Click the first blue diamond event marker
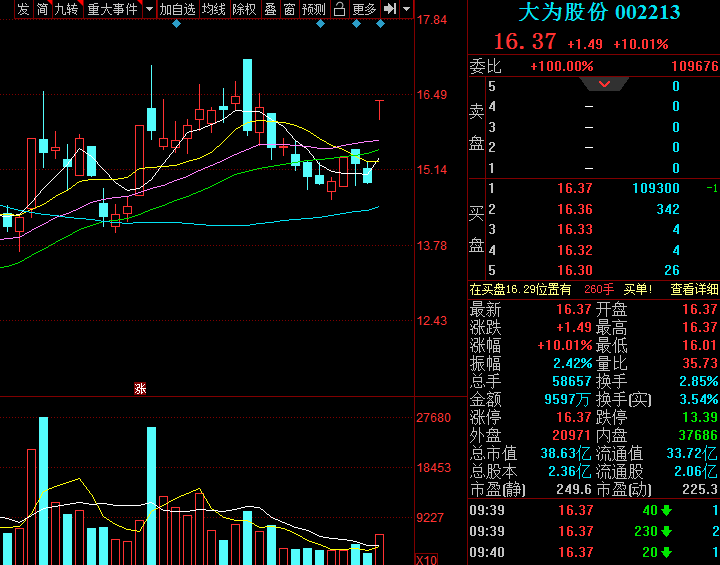This screenshot has width=720, height=565. [x=176, y=24]
